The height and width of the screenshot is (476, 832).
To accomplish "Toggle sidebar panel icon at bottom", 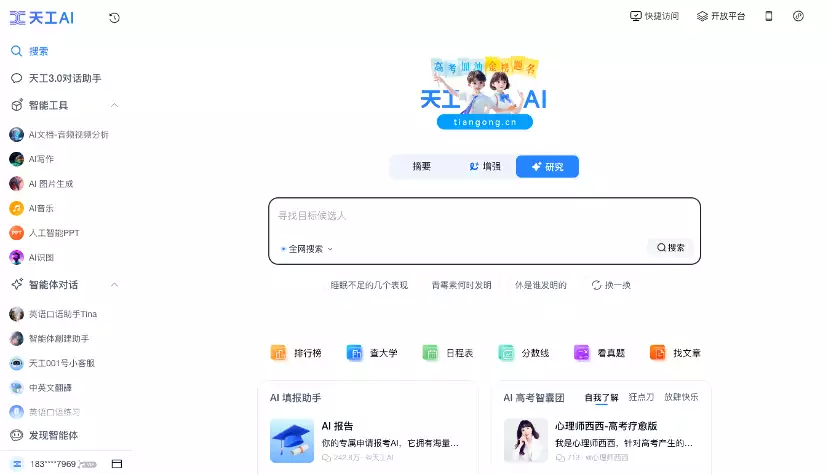I will pyautogui.click(x=117, y=464).
